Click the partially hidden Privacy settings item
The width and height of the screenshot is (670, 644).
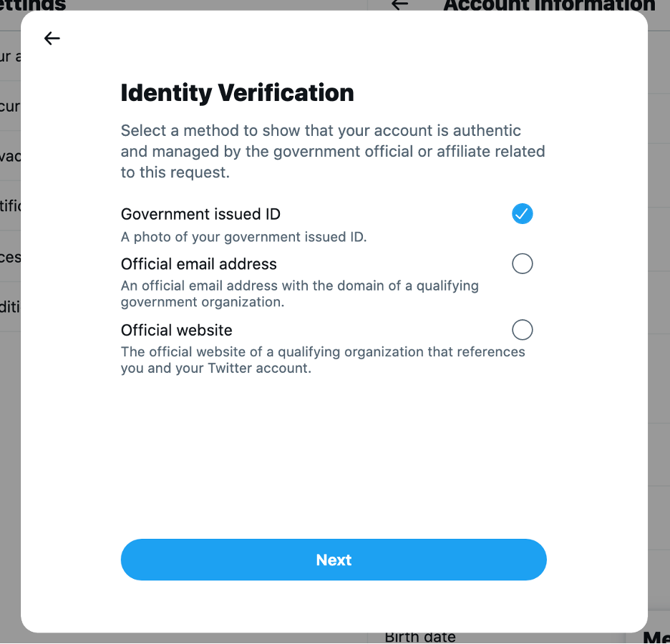(x=10, y=156)
